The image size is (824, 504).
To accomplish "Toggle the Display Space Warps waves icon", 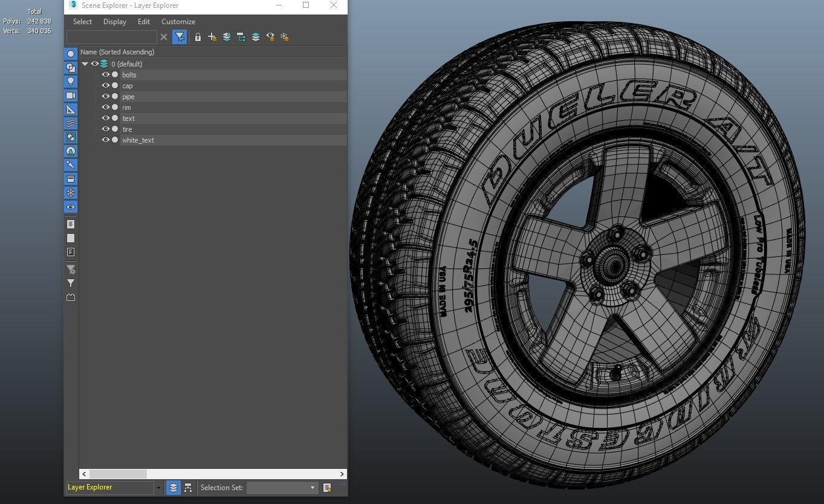I will [71, 123].
